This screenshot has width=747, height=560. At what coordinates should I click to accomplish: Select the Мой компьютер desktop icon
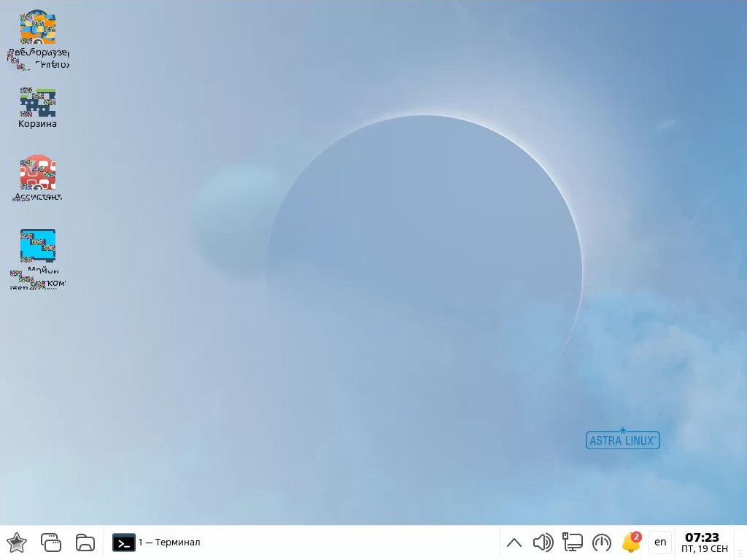[38, 246]
